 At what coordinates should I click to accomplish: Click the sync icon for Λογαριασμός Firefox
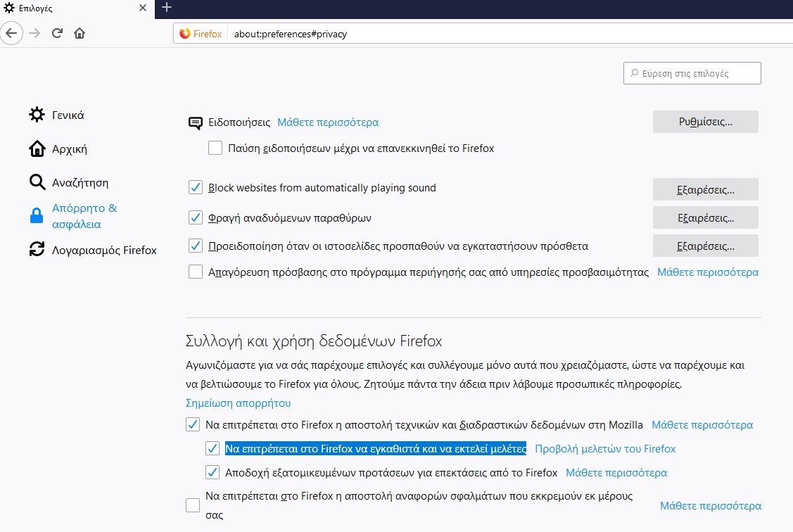click(x=37, y=249)
